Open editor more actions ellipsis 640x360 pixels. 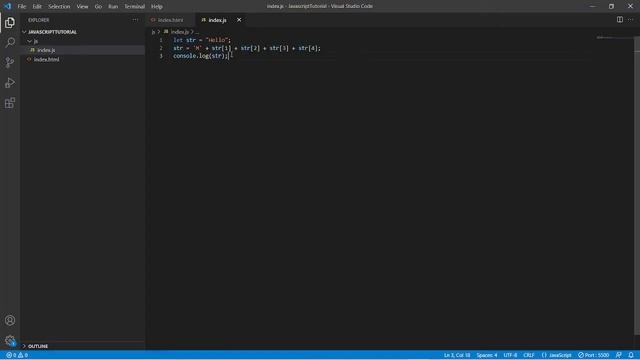coord(631,20)
